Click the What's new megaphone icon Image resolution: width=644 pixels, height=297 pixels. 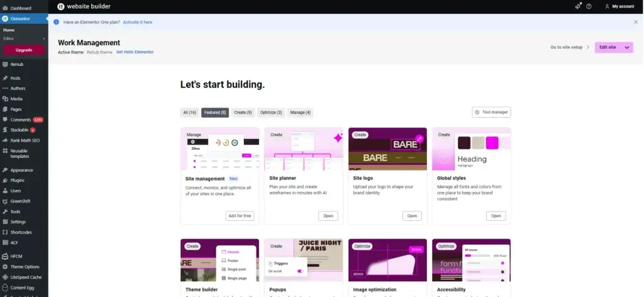(x=579, y=6)
